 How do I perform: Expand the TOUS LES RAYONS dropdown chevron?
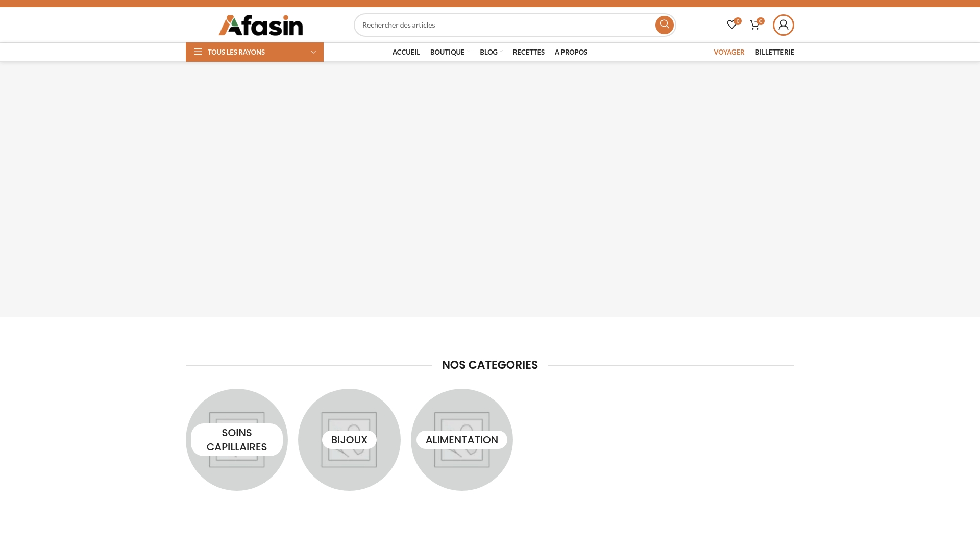coord(313,52)
